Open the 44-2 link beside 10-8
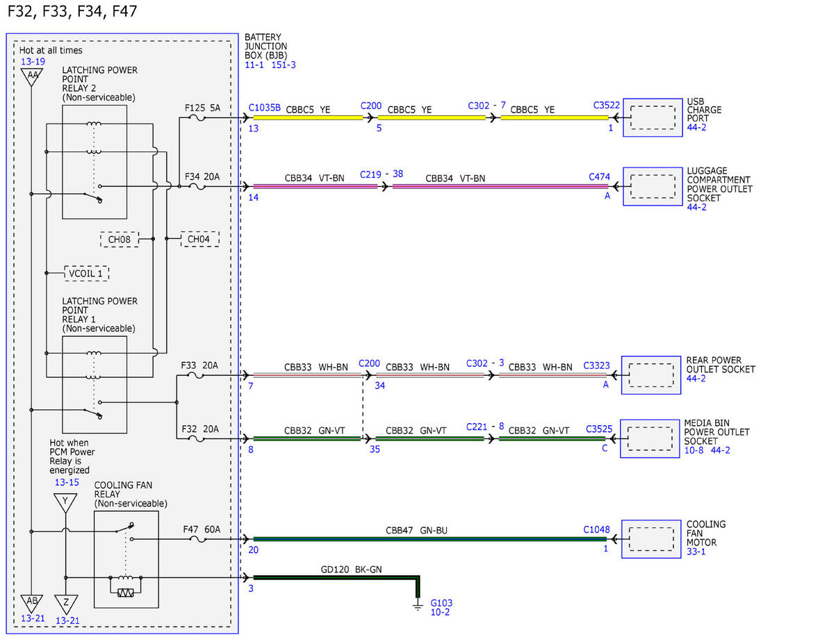The image size is (834, 644). click(721, 450)
